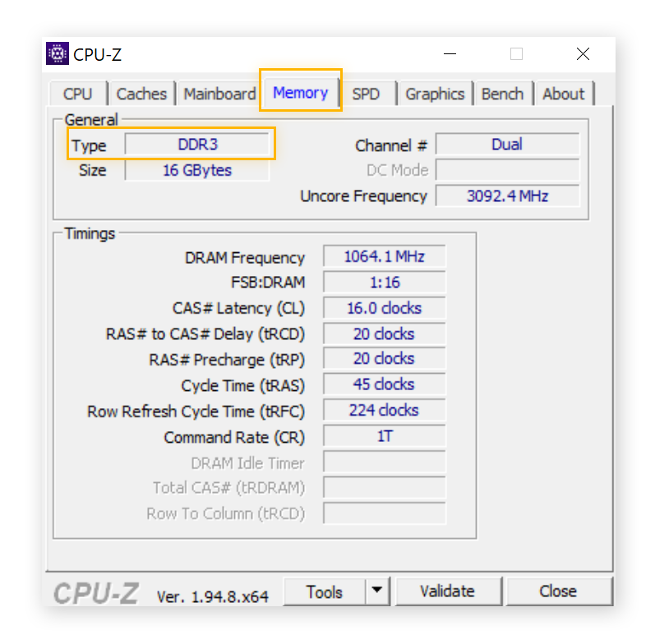
Task: Click the Close button at bottom
Action: click(x=558, y=591)
